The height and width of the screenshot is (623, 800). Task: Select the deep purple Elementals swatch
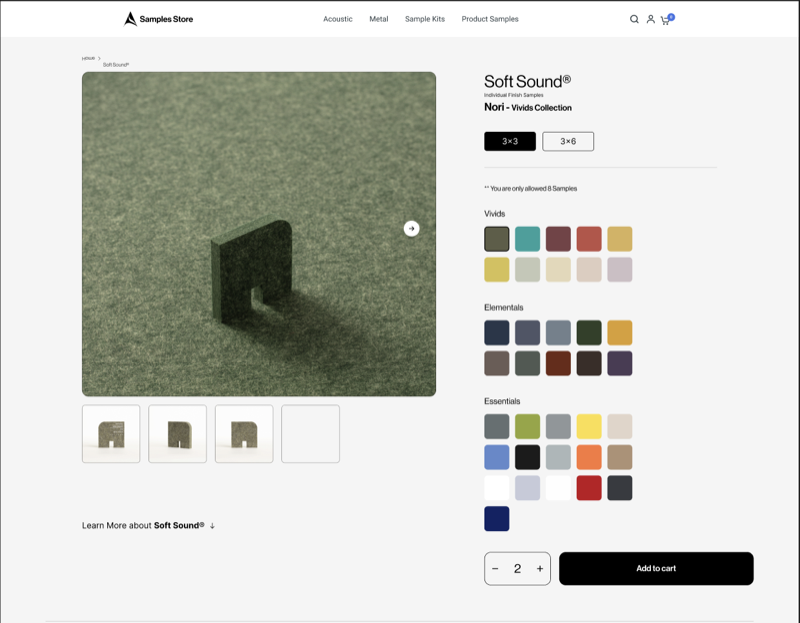point(619,363)
